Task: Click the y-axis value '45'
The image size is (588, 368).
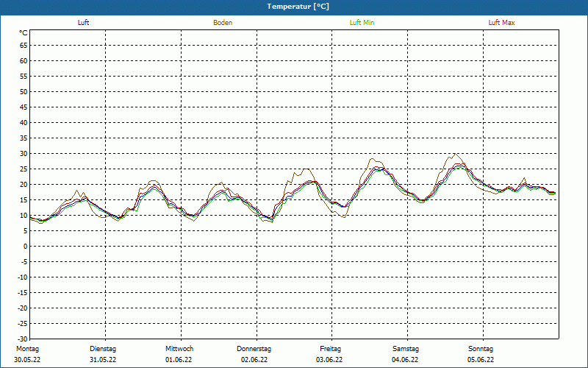Action: [x=24, y=107]
